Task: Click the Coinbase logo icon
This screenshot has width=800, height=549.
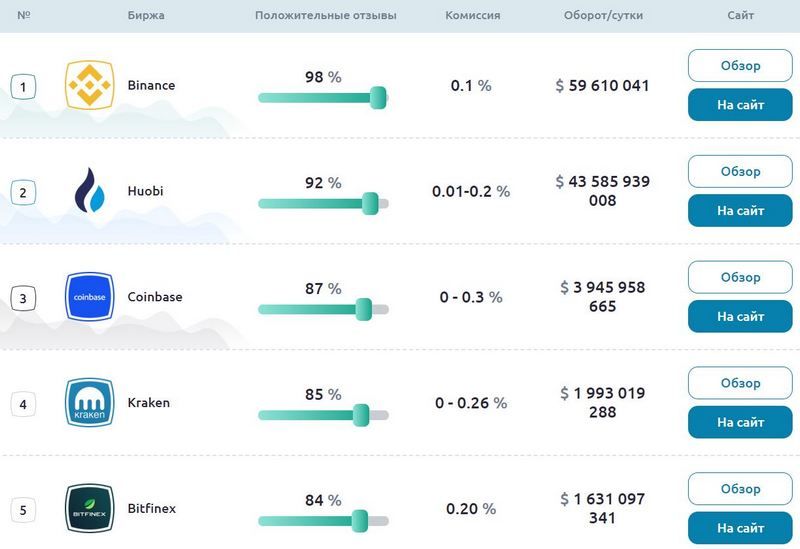Action: pos(89,297)
